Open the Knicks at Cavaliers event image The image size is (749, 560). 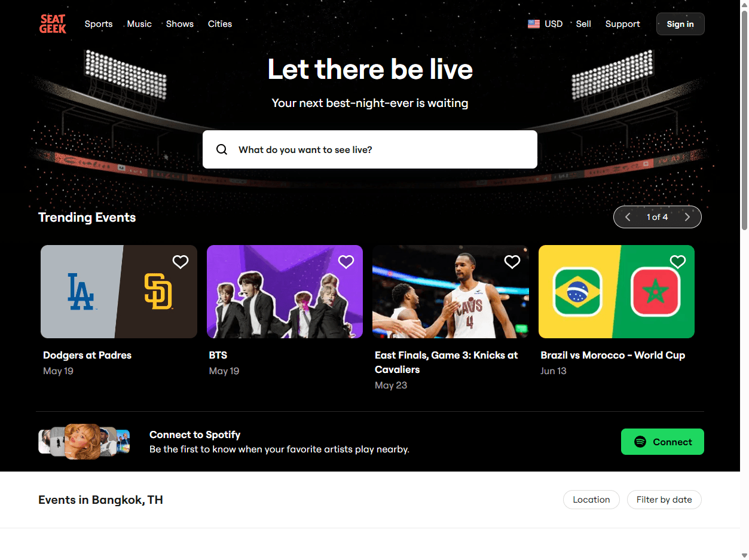[451, 292]
